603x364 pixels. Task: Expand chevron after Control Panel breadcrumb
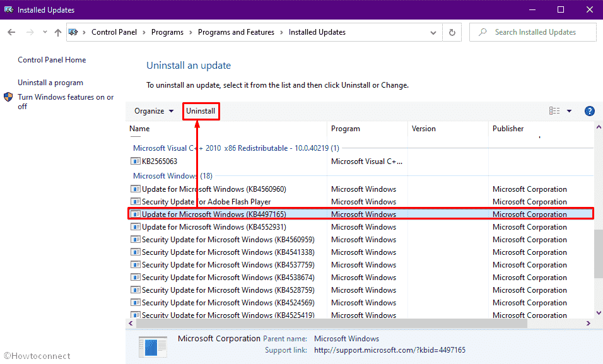coord(144,33)
